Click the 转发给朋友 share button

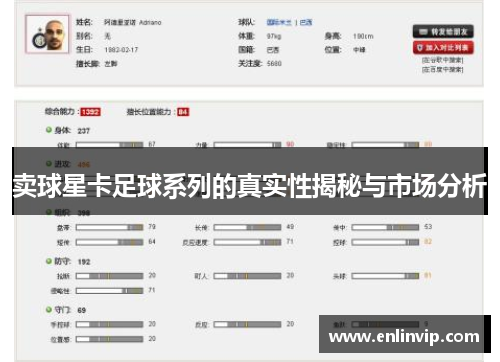coord(443,32)
